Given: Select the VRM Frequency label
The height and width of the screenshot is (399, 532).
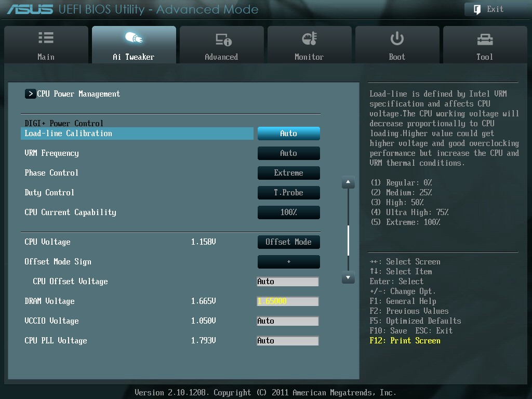Looking at the screenshot, I should [51, 153].
